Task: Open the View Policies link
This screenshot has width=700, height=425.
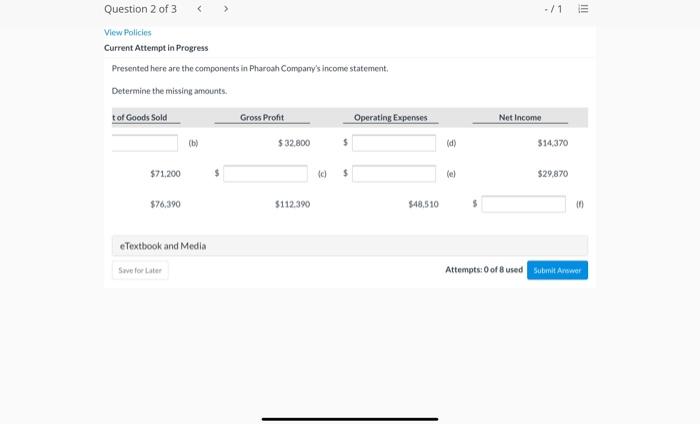Action: tap(128, 33)
